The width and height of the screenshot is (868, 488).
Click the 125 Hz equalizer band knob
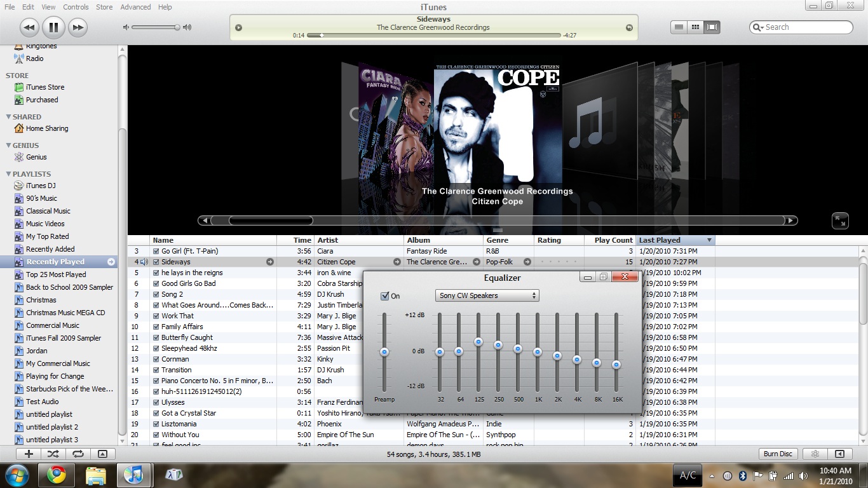click(x=478, y=342)
